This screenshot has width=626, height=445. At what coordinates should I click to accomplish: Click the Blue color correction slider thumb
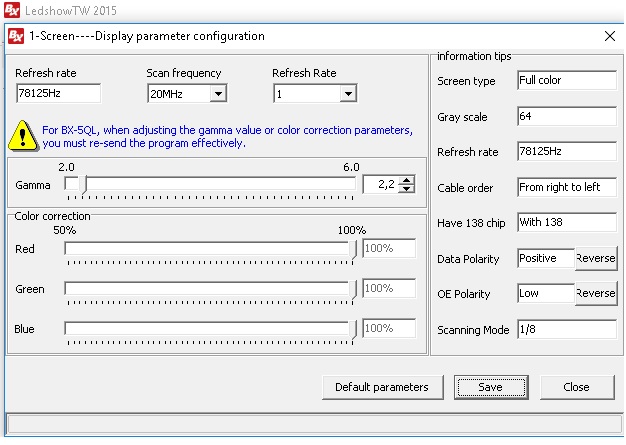(x=353, y=330)
